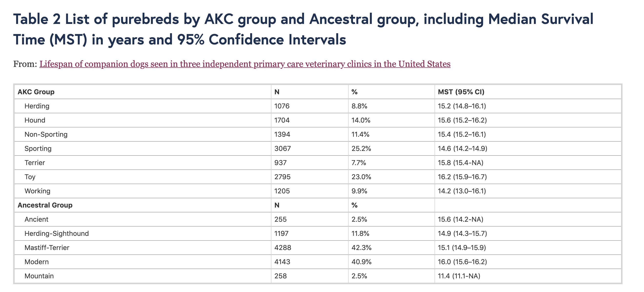
Task: Click the MST (95% CI) column header
Action: pyautogui.click(x=461, y=92)
